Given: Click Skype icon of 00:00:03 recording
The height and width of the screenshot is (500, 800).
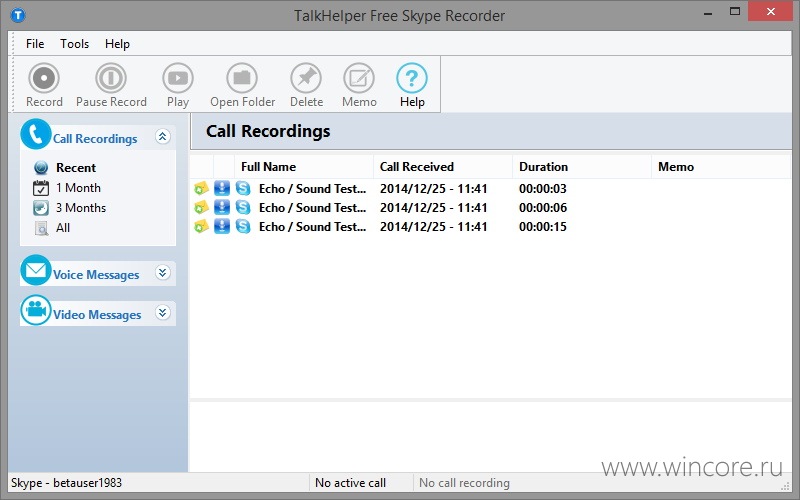Looking at the screenshot, I should 243,188.
